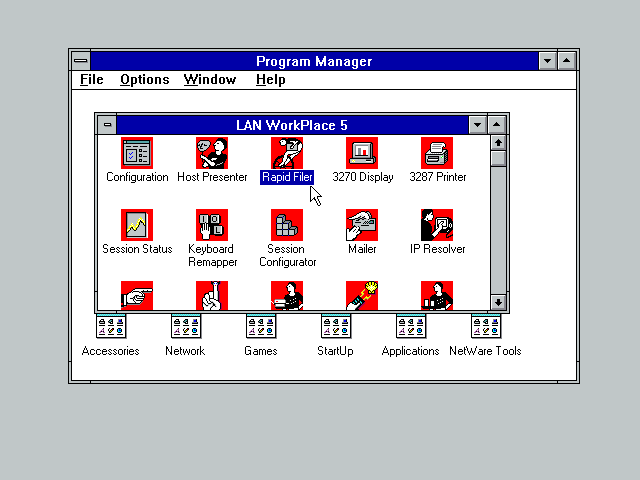Minimize the LAN WorkPlace 5 window

(477, 124)
